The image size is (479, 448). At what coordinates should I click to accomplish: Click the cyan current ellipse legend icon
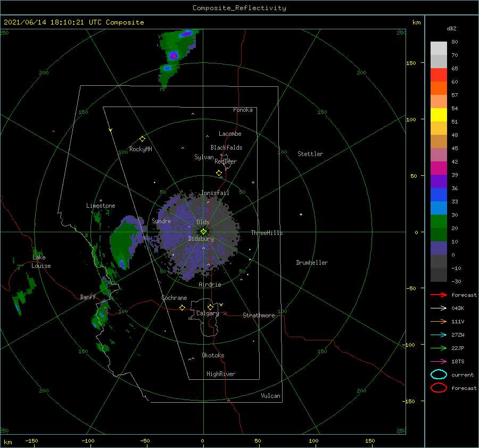click(x=439, y=374)
